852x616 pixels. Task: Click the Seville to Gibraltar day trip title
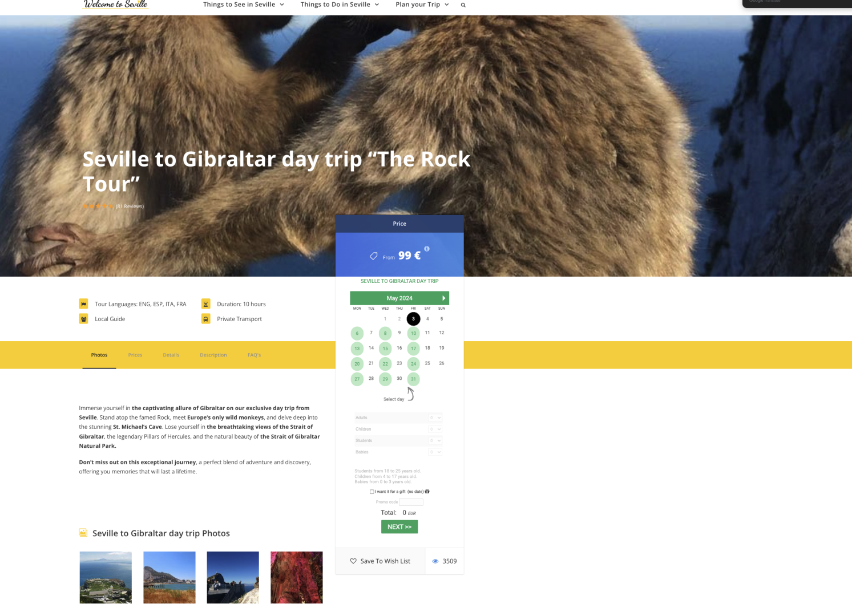point(277,171)
